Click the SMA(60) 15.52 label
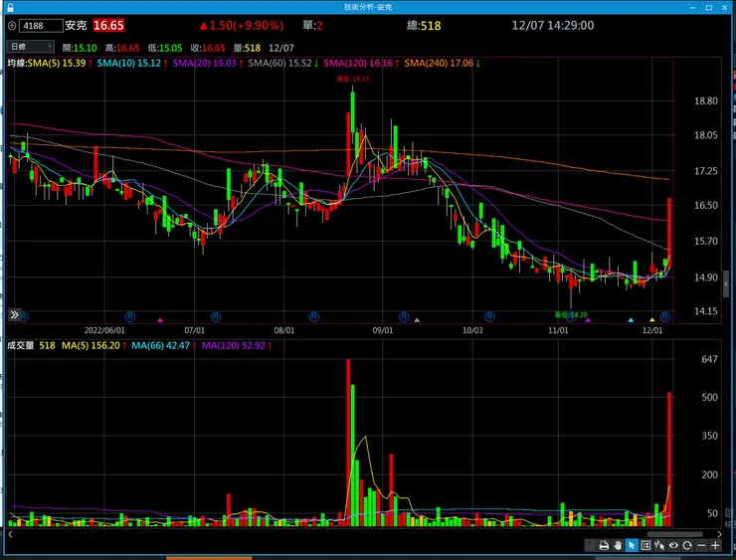Viewport: 736px width, 560px height. tap(279, 63)
